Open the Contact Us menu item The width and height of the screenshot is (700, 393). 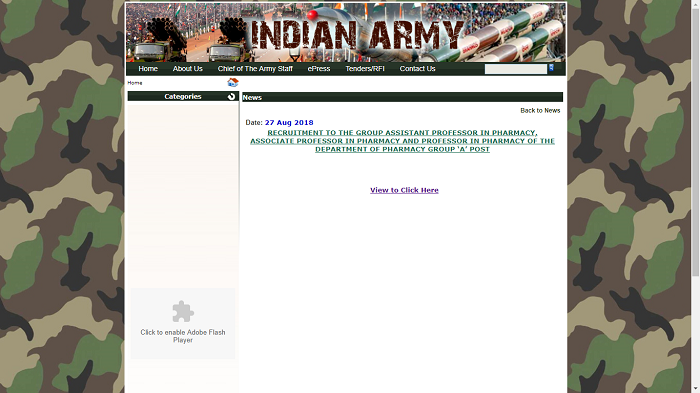pos(417,69)
